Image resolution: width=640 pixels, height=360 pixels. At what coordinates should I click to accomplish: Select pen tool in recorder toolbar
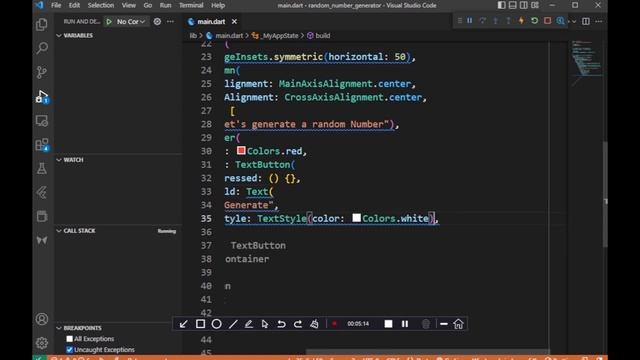(x=249, y=324)
